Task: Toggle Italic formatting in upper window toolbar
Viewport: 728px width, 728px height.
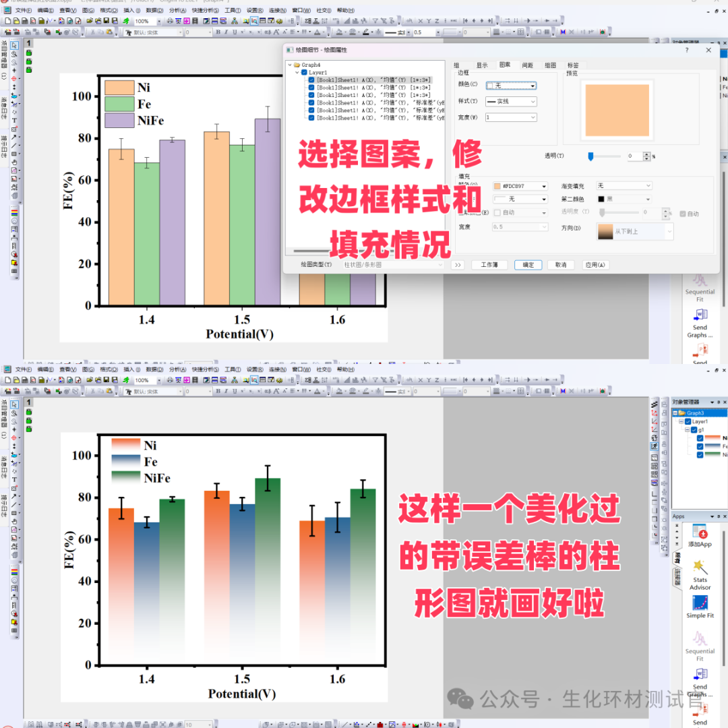Action: click(226, 32)
